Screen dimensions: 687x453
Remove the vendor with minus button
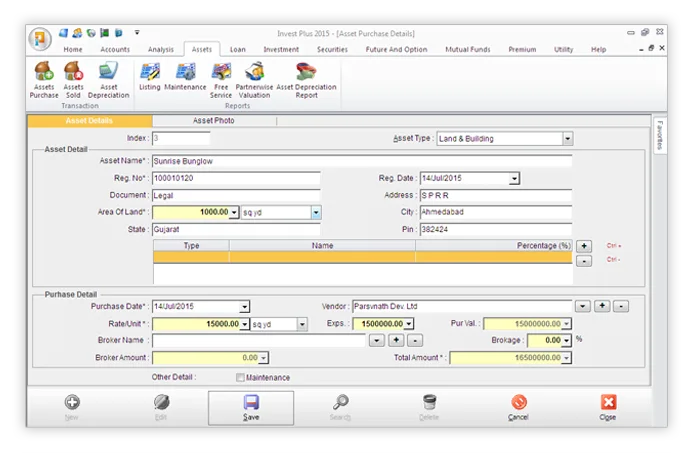[621, 306]
